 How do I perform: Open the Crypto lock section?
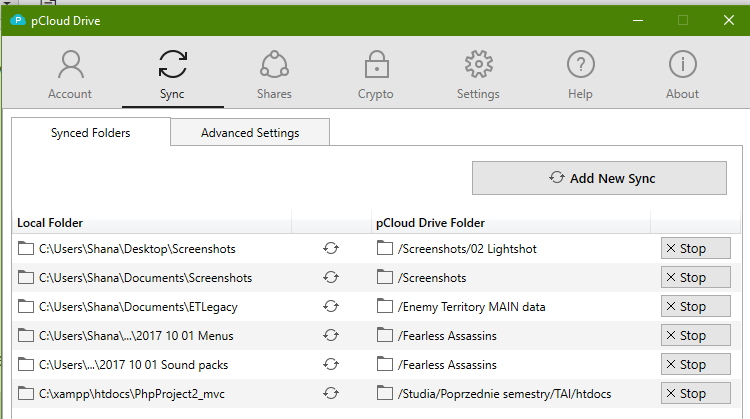(376, 74)
